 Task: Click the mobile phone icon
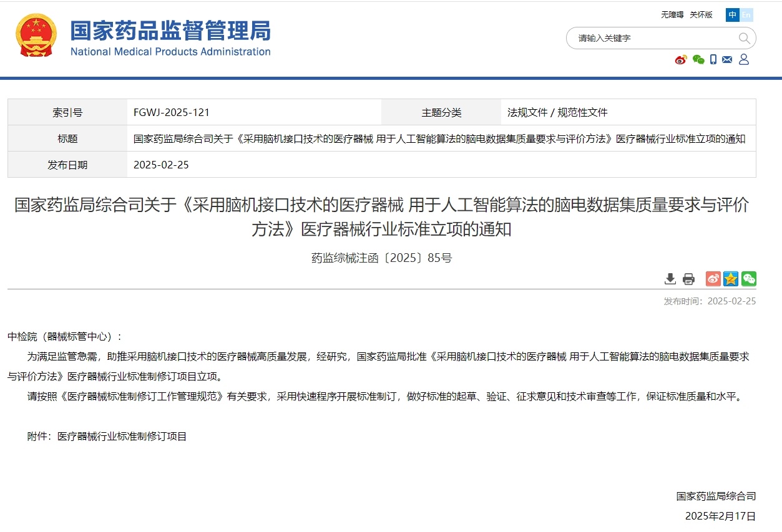click(713, 60)
